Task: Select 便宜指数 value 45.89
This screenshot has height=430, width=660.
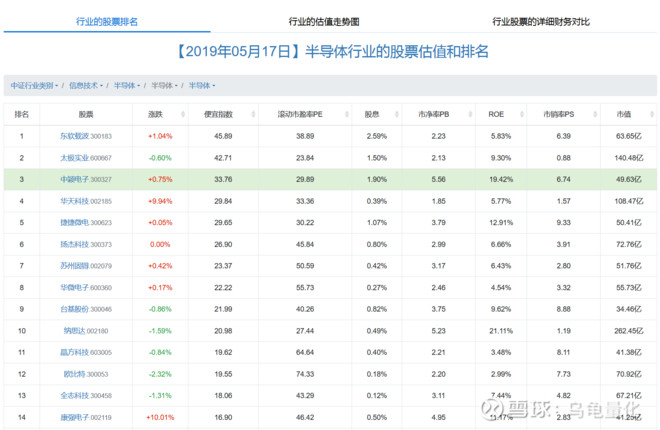Action: point(223,136)
